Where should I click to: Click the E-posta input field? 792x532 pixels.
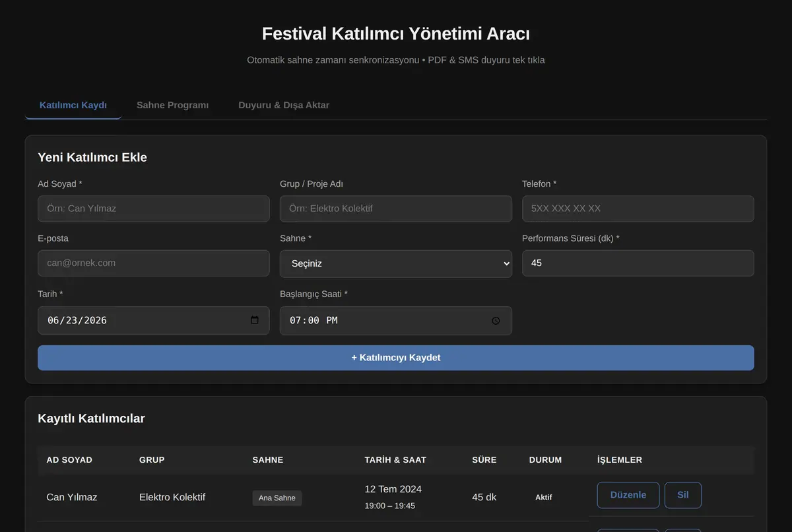tap(154, 263)
